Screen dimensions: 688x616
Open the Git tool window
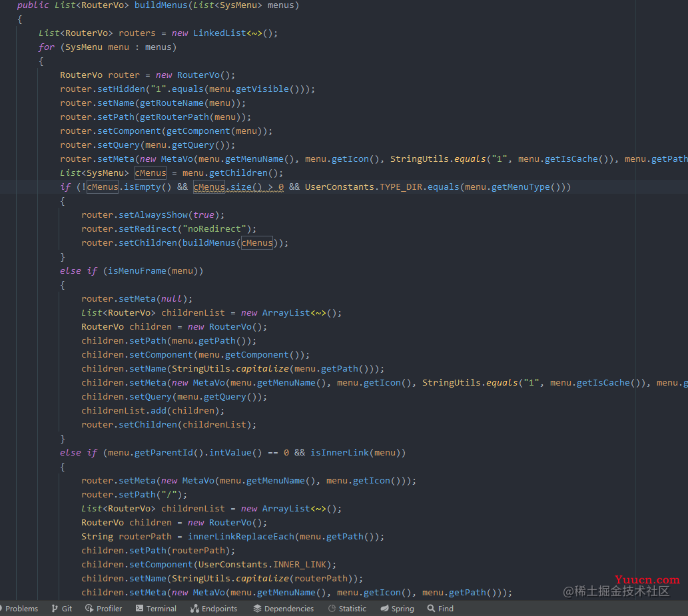pyautogui.click(x=62, y=609)
